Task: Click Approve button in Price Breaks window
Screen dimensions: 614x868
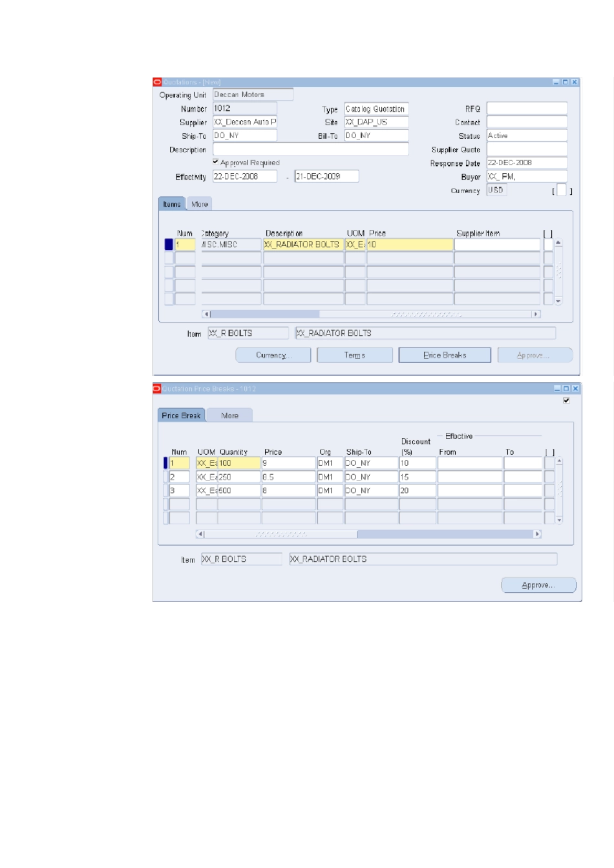Action: 538,585
